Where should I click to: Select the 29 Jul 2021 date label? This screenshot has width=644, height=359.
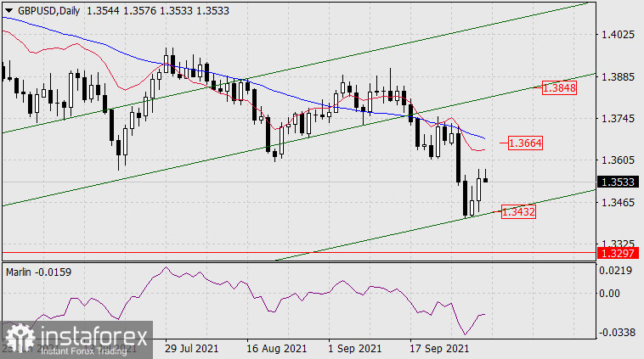(x=194, y=349)
